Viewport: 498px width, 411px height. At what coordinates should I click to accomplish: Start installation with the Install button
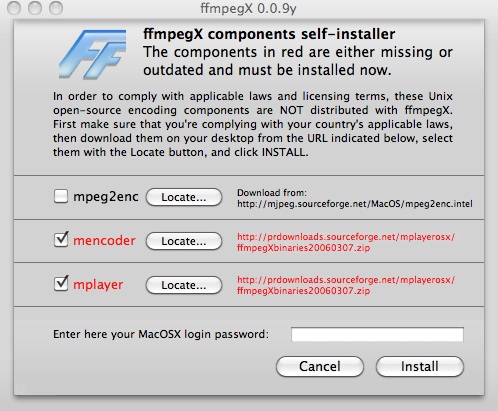(x=420, y=366)
